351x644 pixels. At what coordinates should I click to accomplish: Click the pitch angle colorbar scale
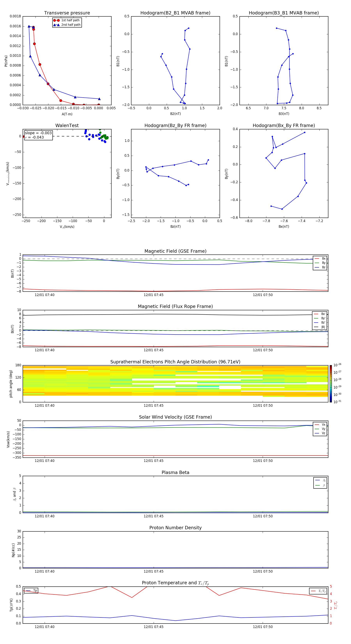(331, 384)
